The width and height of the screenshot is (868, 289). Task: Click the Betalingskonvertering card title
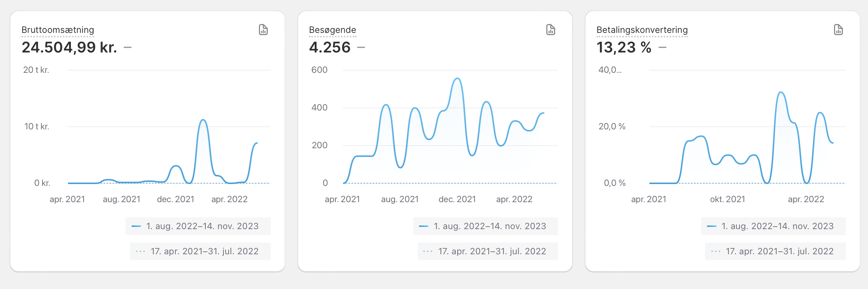[642, 30]
